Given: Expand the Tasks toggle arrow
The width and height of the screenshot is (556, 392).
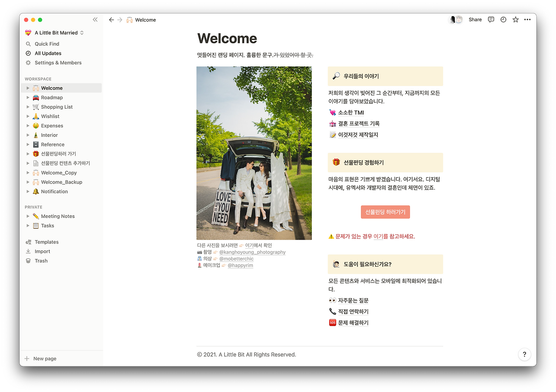Looking at the screenshot, I should click(28, 226).
